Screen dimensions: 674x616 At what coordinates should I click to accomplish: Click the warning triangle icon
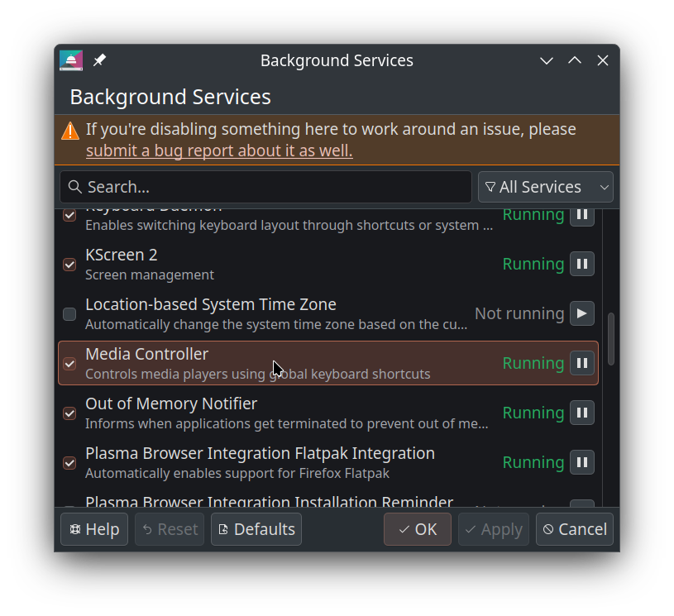click(x=70, y=131)
